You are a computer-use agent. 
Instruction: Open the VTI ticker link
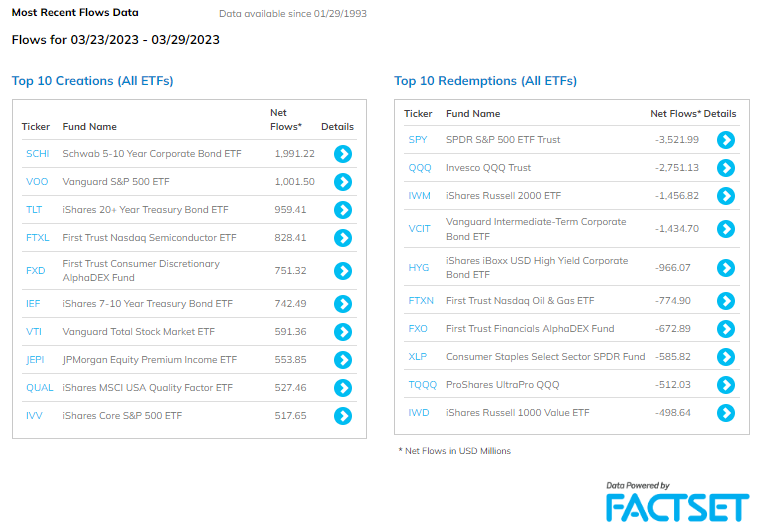coord(34,332)
